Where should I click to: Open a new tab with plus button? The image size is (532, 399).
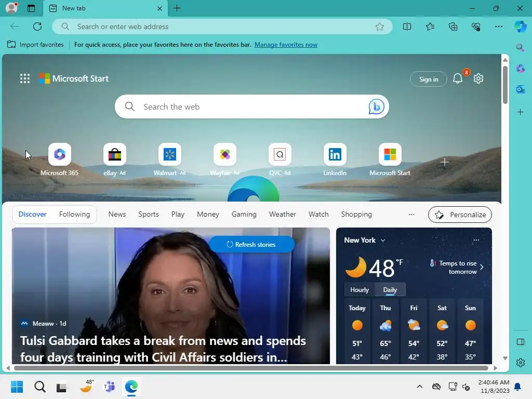[x=177, y=8]
